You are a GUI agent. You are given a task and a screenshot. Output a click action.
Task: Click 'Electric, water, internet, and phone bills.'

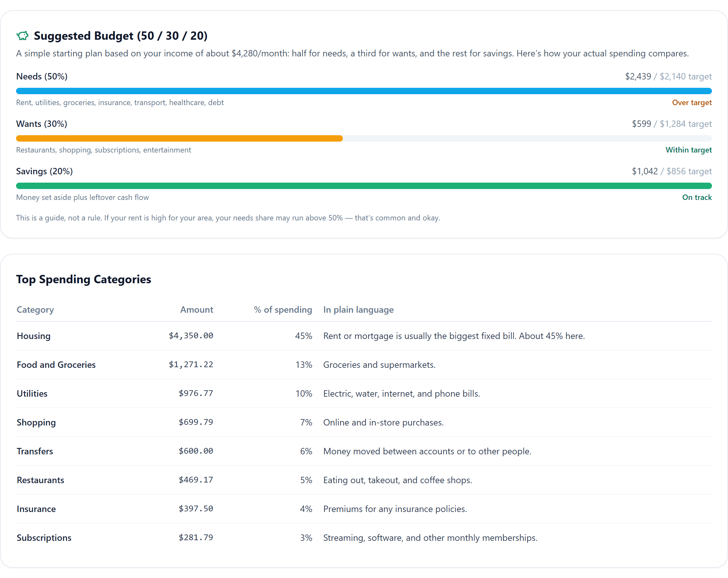pos(402,394)
